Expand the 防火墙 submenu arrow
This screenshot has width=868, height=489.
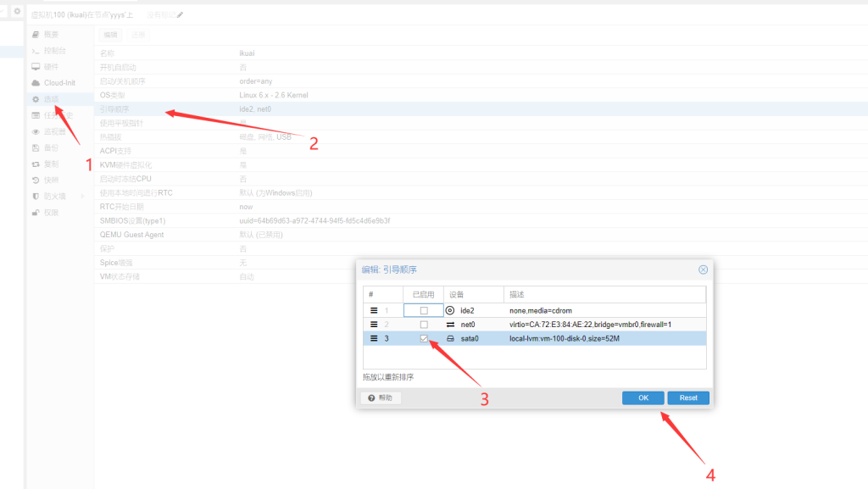click(82, 197)
